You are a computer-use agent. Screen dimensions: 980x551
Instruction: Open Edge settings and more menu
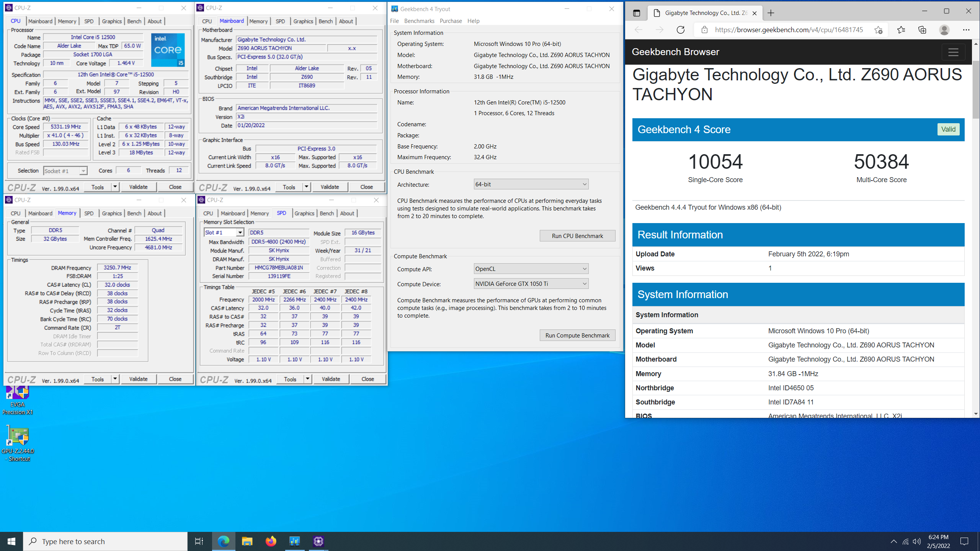pyautogui.click(x=966, y=30)
